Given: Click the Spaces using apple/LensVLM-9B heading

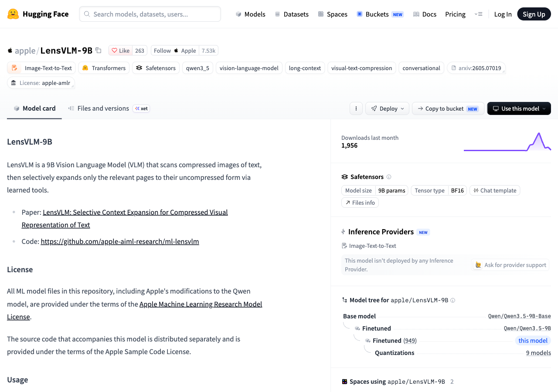Looking at the screenshot, I should pos(397,382).
